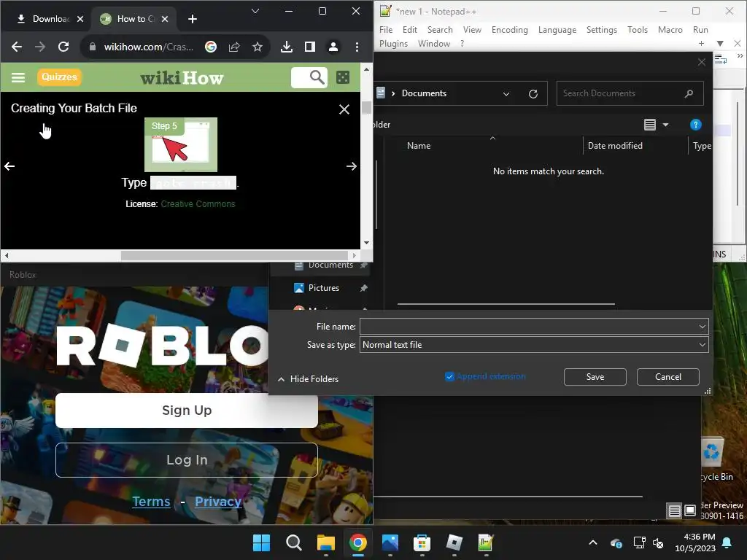Viewport: 747px width, 560px height.
Task: Expand the Chrome tab search chevron
Action: tap(255, 11)
